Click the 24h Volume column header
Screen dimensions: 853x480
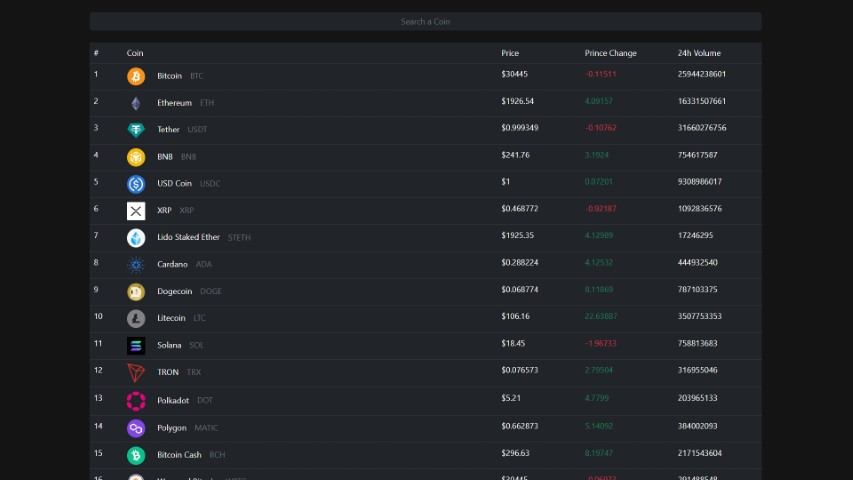click(x=699, y=53)
